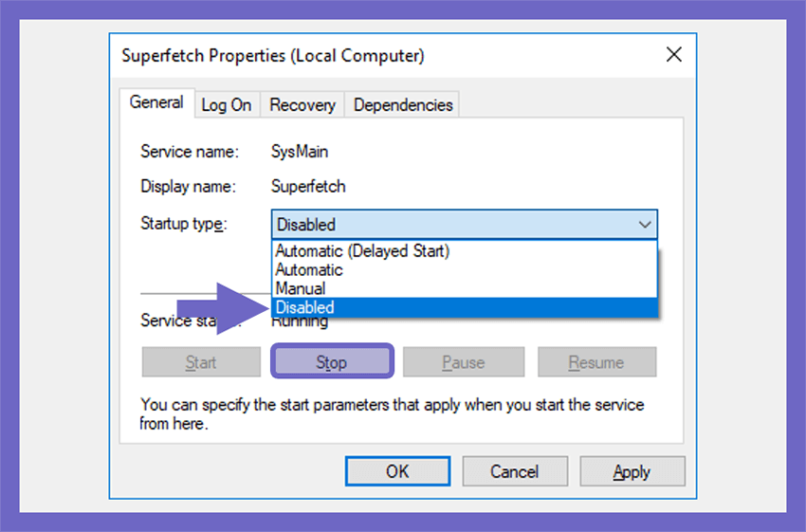Select the General tab
The image size is (806, 532).
tap(156, 102)
